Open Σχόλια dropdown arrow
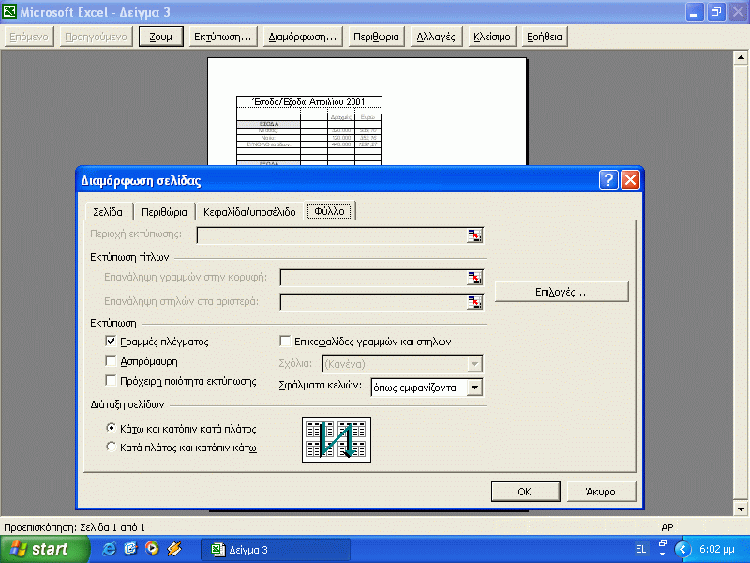 [x=474, y=364]
